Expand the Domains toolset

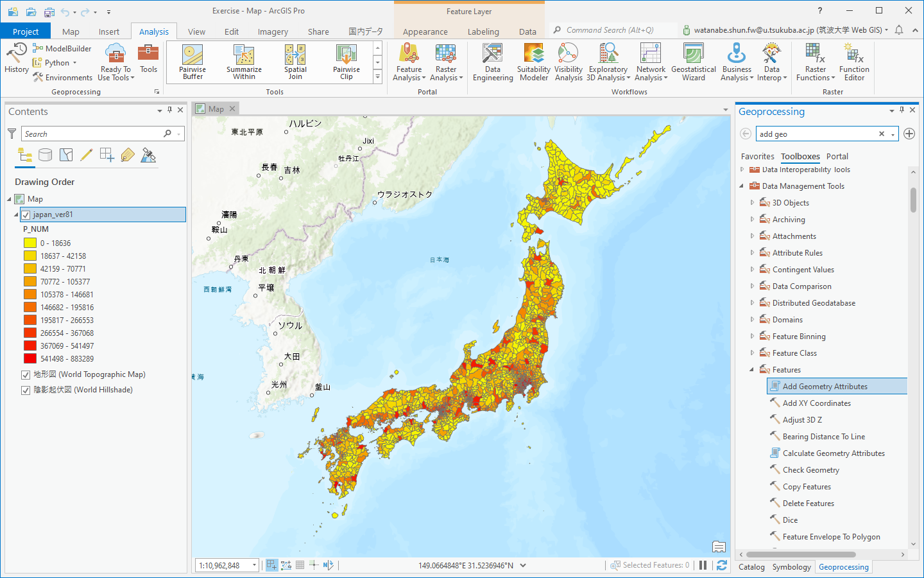coord(753,319)
